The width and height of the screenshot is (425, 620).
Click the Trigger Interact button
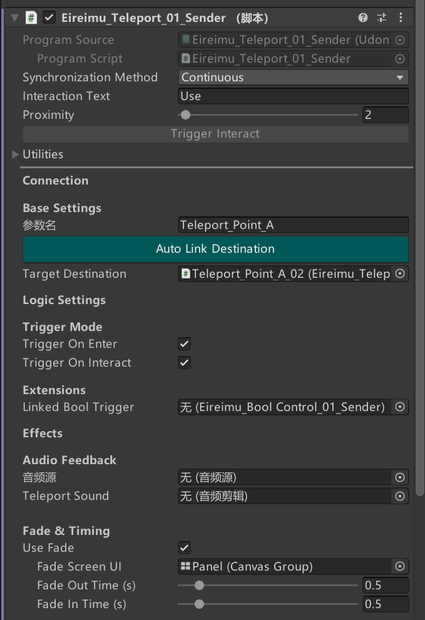(x=215, y=134)
